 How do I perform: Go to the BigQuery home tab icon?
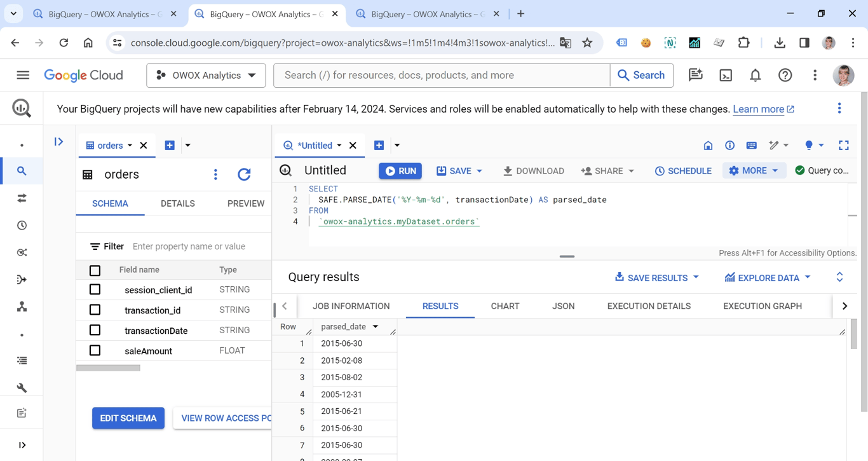click(x=708, y=146)
